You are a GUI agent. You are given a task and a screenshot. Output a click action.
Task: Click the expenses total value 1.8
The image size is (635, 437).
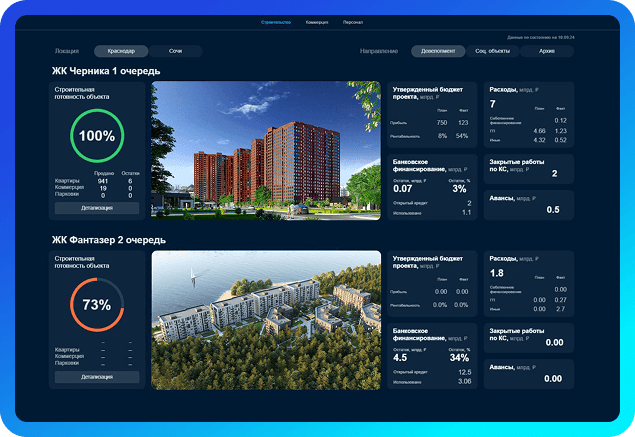click(x=496, y=273)
